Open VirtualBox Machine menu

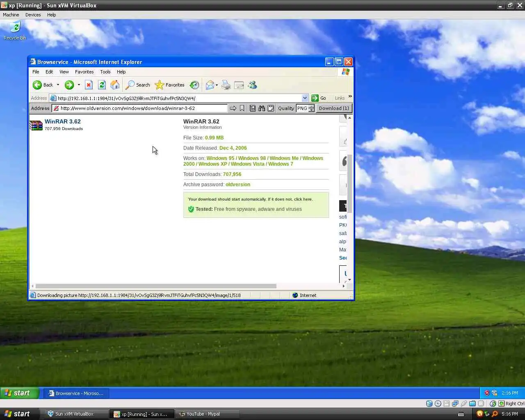(x=11, y=15)
